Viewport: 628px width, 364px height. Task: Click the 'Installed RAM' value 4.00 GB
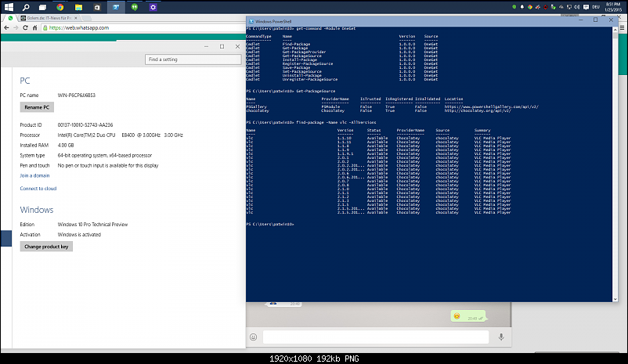point(66,146)
